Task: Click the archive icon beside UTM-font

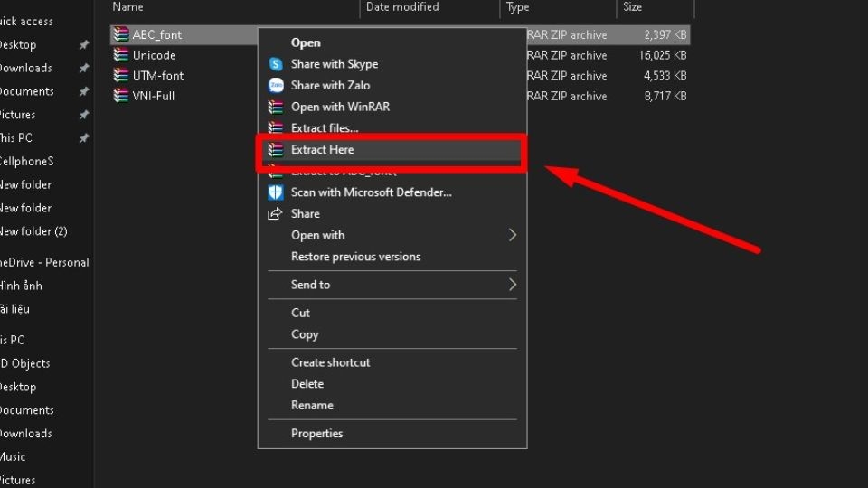Action: (120, 75)
